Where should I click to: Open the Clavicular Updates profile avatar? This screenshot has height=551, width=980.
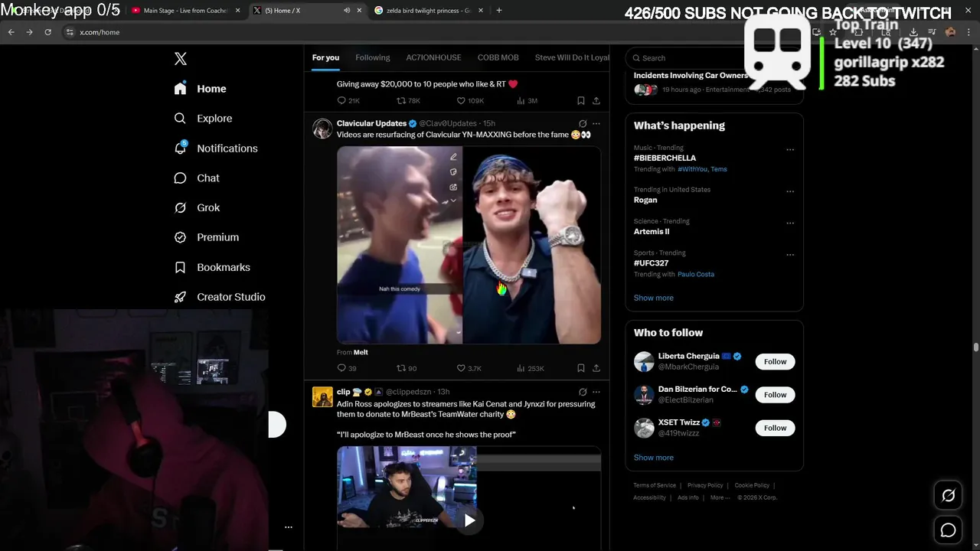(322, 129)
